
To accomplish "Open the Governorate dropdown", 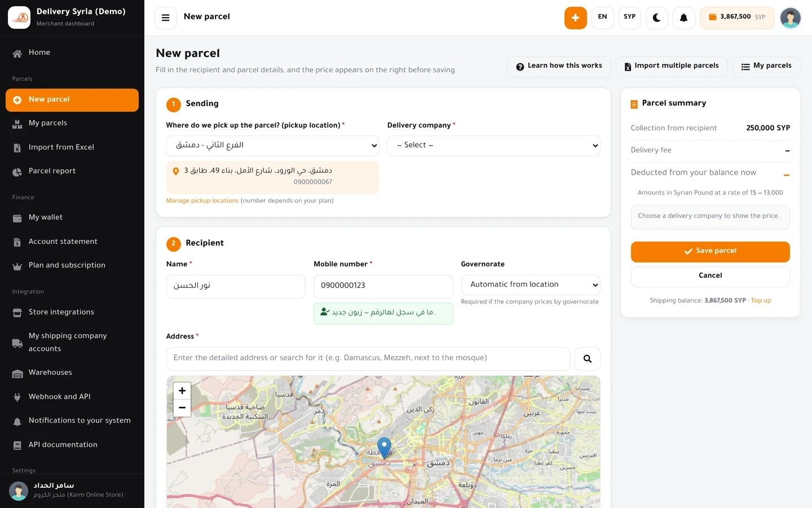I will [531, 285].
